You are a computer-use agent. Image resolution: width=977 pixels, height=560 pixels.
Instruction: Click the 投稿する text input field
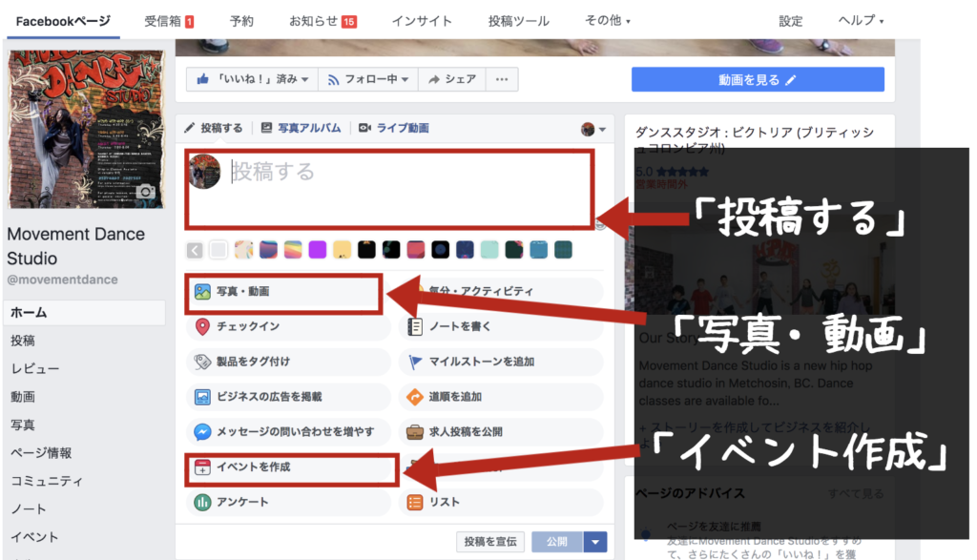pyautogui.click(x=389, y=188)
